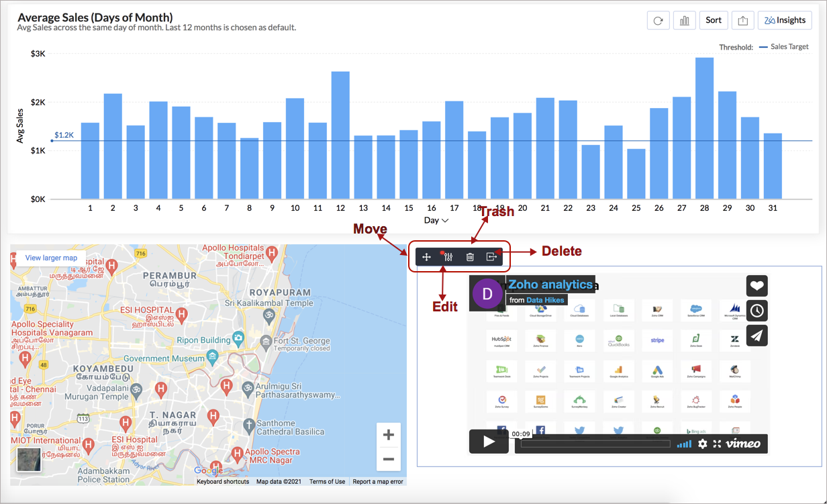Screen dimensions: 827x504
Task: Open the chart type bar-graph icon
Action: [684, 20]
